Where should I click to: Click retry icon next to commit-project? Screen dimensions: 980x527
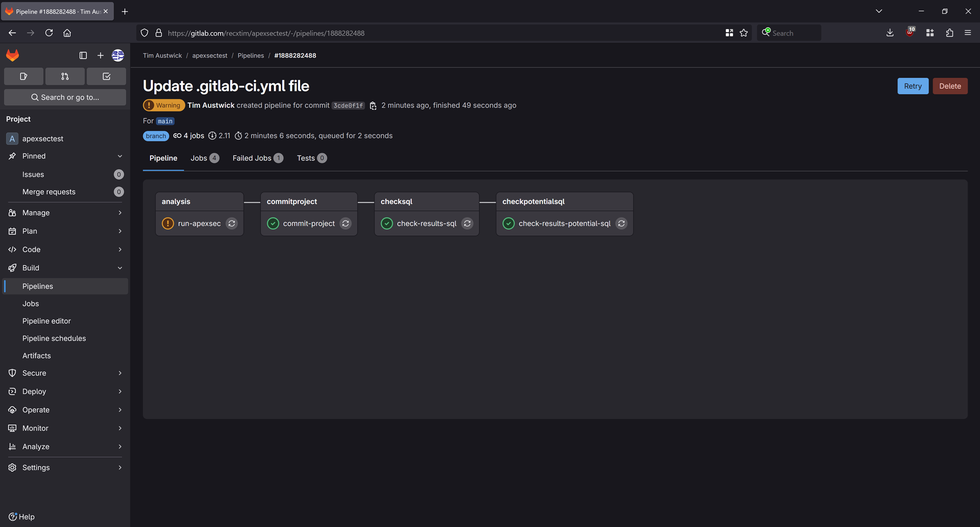pos(346,224)
